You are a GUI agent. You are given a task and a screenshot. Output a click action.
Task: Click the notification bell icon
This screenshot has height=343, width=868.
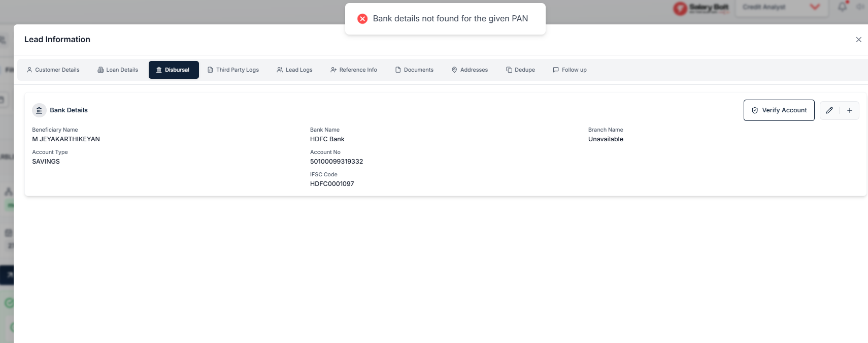(843, 7)
